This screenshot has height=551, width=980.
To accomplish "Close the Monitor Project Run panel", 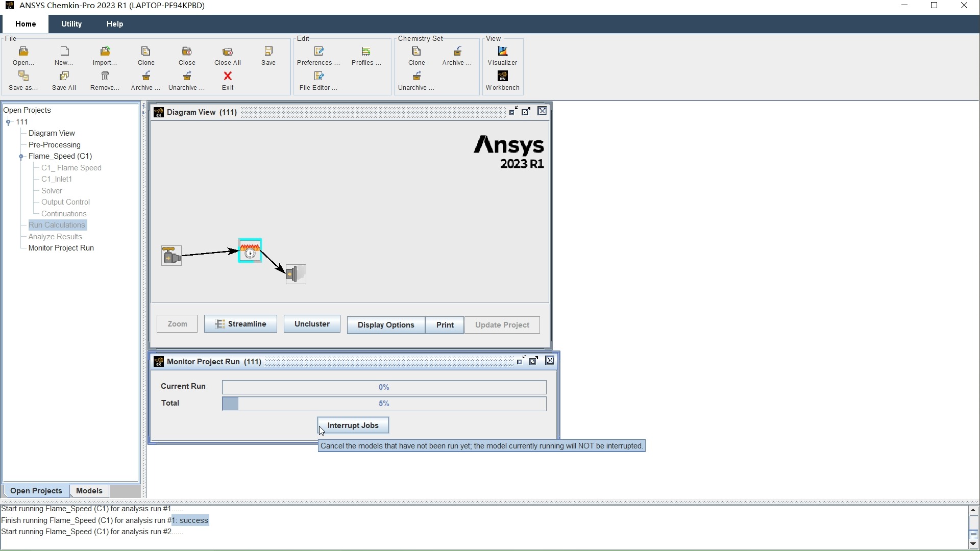I will 550,361.
